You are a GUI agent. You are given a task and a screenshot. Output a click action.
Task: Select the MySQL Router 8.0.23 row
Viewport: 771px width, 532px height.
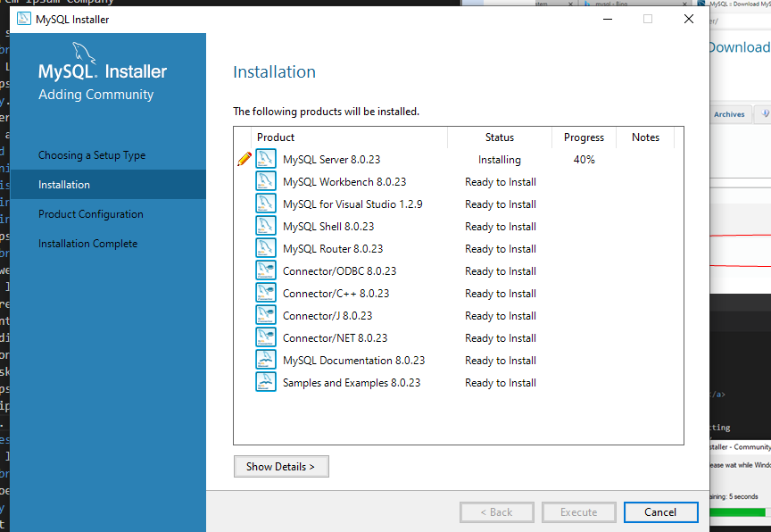(x=333, y=249)
